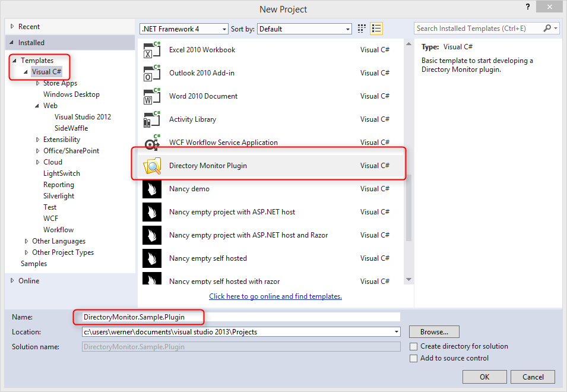Select Windows Desktop in the tree
Screen dimensions: 567x392
click(71, 94)
